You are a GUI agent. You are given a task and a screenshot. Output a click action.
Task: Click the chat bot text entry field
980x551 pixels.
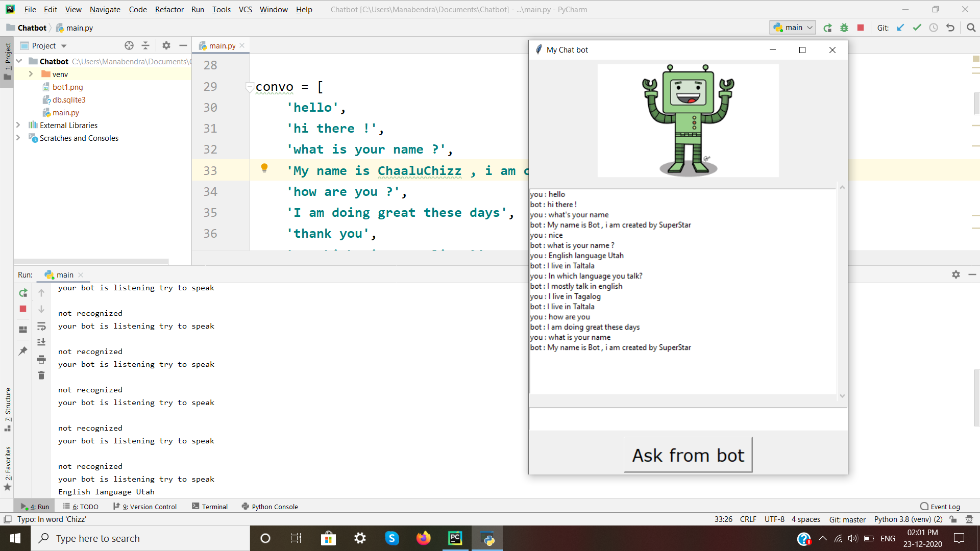click(688, 419)
